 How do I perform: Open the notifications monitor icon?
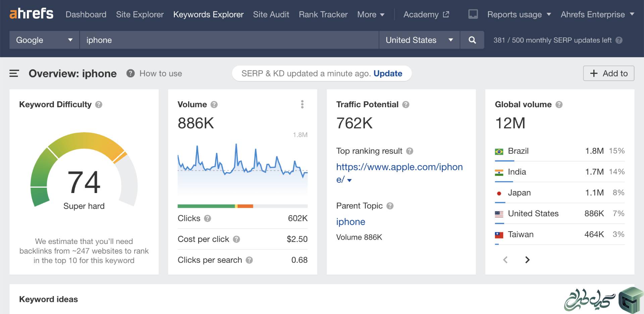pos(473,14)
